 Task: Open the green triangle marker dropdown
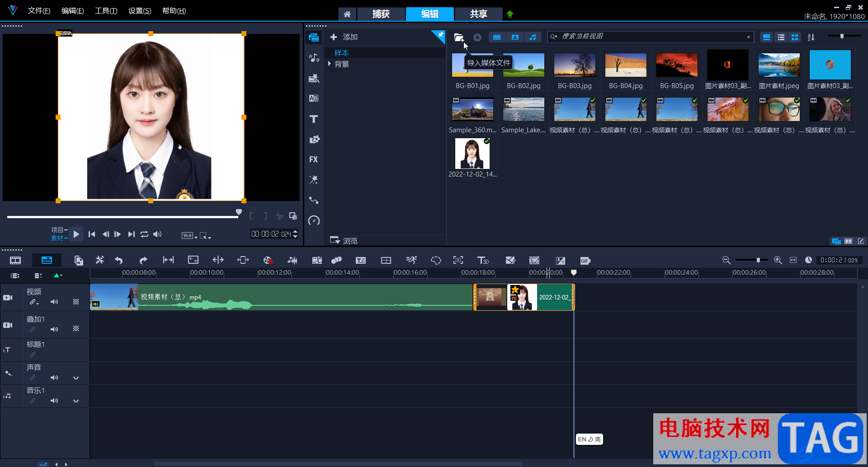click(58, 276)
